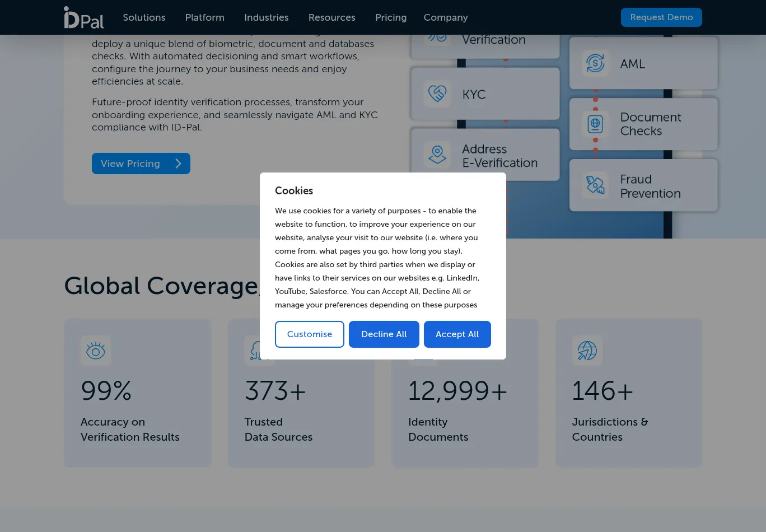
Task: Open the Solutions menu
Action: pyautogui.click(x=144, y=17)
